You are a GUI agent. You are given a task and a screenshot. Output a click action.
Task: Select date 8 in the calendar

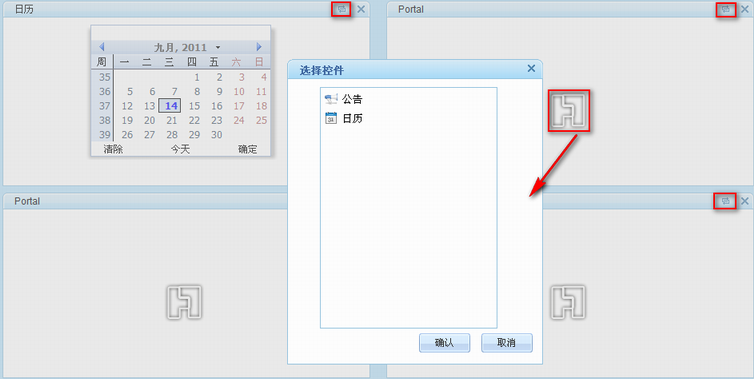point(197,91)
